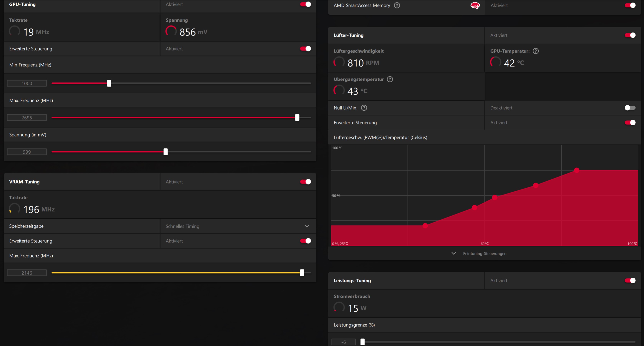The height and width of the screenshot is (346, 644).
Task: Click the Spannung input field showing 999
Action: [27, 152]
